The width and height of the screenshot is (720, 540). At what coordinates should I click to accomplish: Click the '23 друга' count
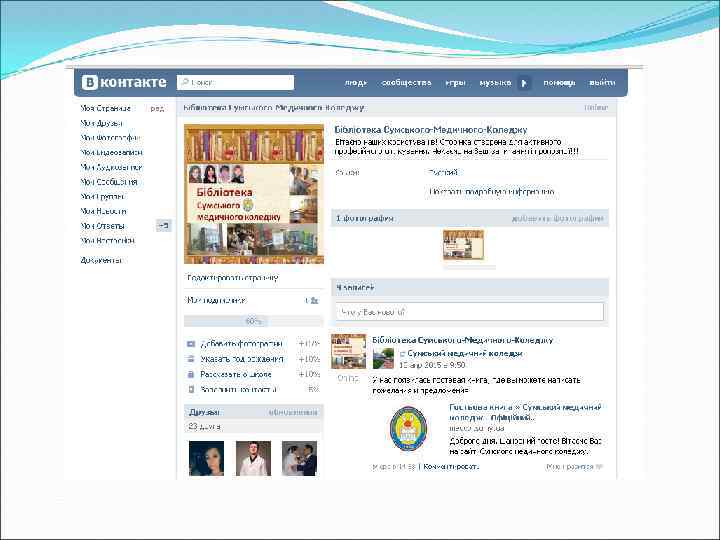click(x=204, y=427)
